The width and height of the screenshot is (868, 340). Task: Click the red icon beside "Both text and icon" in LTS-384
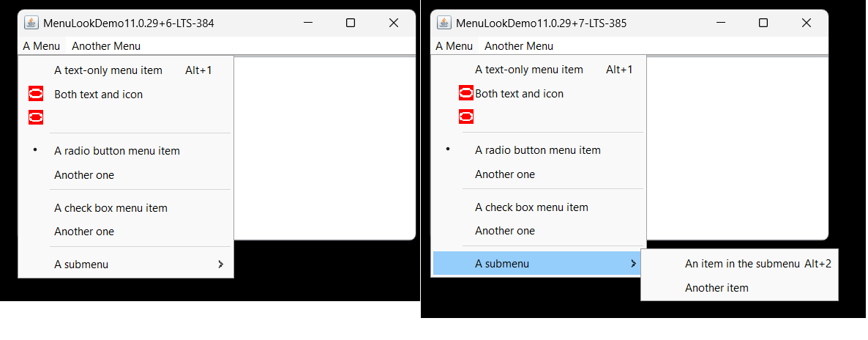[35, 94]
